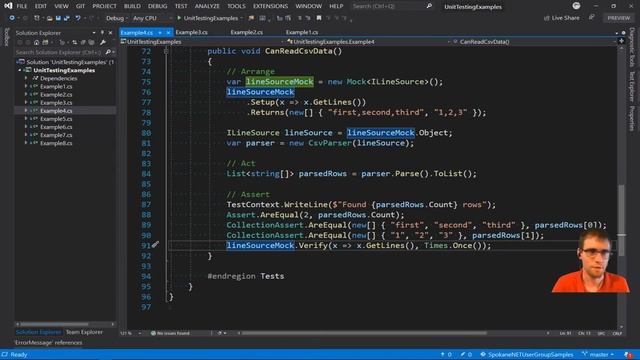
Task: Open the UnitTestingExamples.Example4 type dropdown
Action: [x=369, y=42]
